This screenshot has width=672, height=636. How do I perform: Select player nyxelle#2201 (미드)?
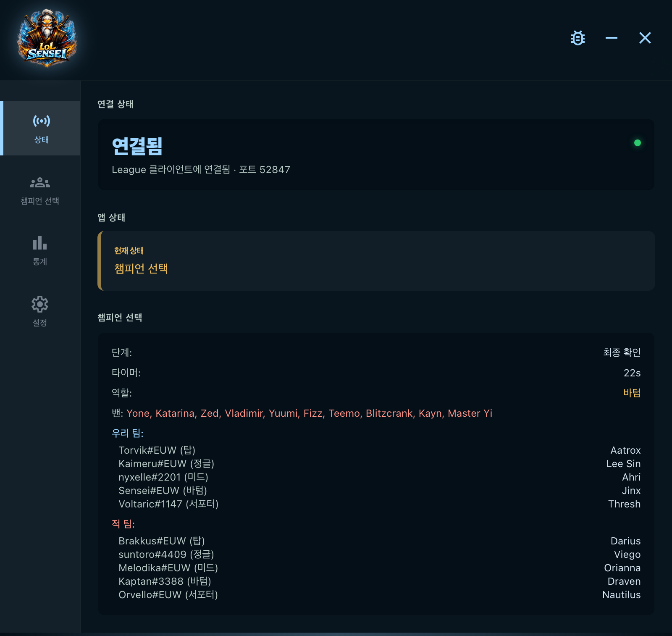tap(163, 477)
